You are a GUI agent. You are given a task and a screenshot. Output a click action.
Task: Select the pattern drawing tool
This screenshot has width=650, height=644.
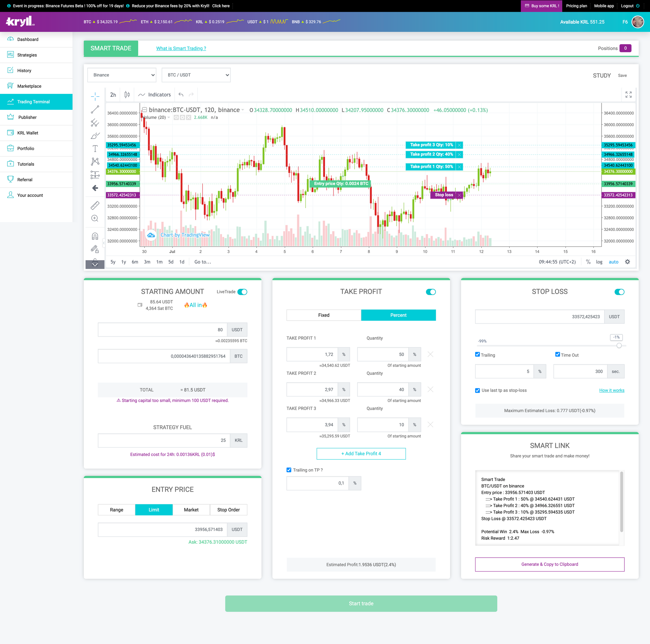(x=95, y=161)
